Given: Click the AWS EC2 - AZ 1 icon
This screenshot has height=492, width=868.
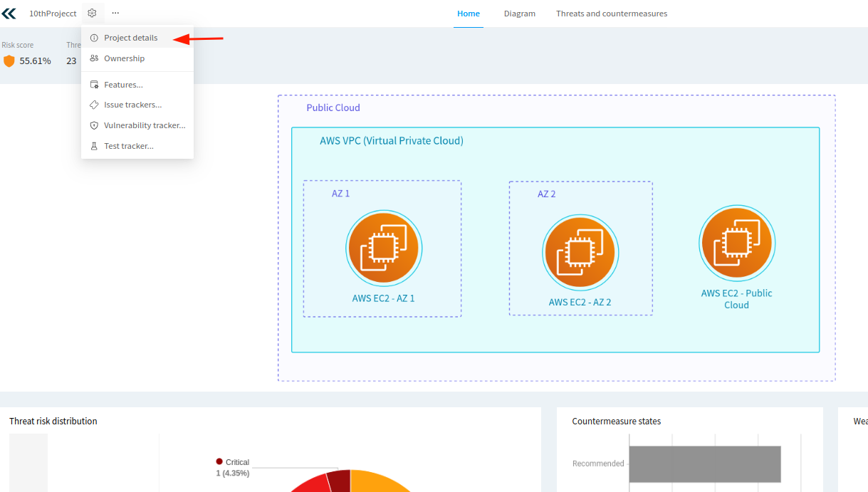Looking at the screenshot, I should coord(384,248).
